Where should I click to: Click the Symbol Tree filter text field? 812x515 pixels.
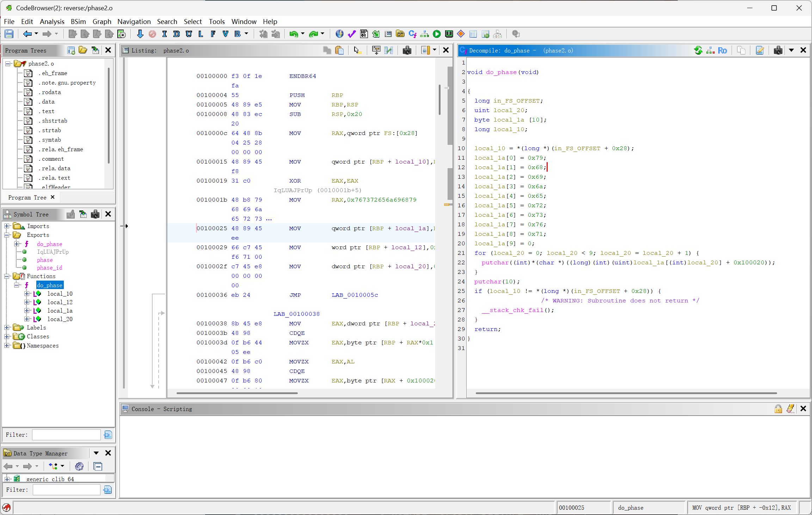(x=66, y=435)
